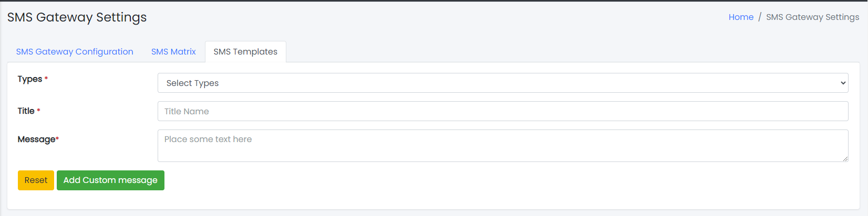Click the Title field label
The height and width of the screenshot is (216, 868).
(x=26, y=111)
